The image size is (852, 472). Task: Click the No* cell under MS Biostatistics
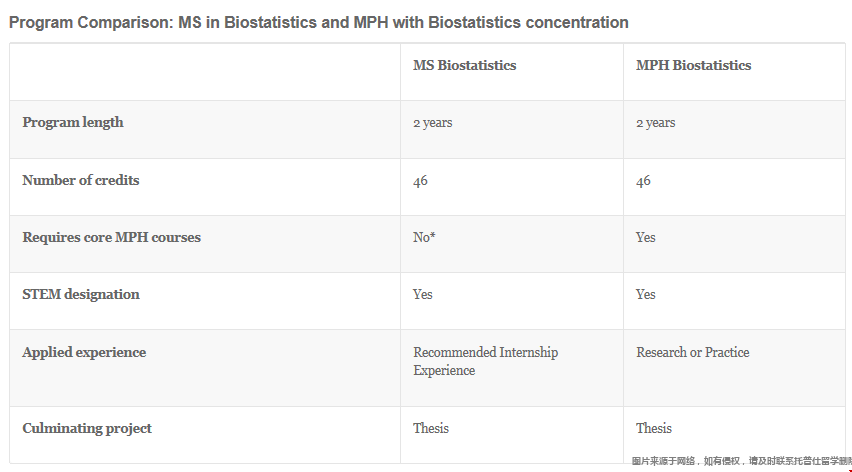click(x=424, y=238)
